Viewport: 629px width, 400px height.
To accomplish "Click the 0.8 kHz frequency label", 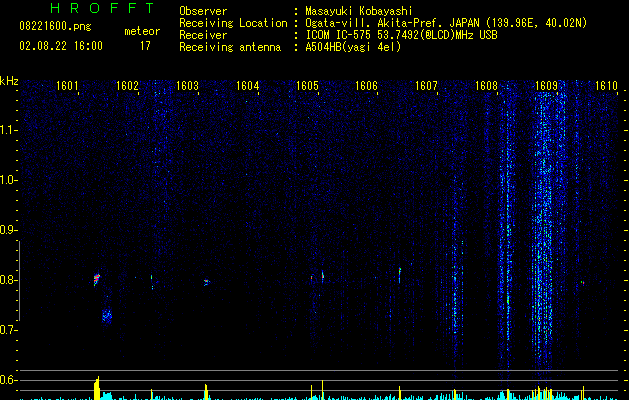I will (x=8, y=280).
